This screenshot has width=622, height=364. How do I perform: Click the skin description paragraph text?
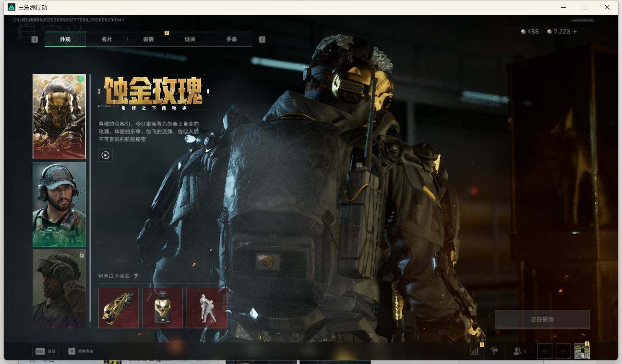[148, 131]
